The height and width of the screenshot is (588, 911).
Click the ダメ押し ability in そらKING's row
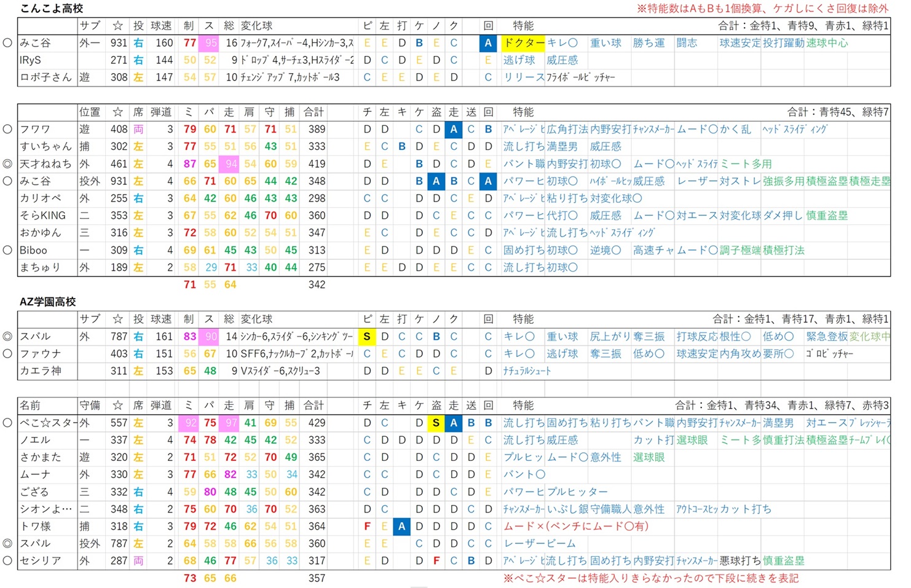782,216
